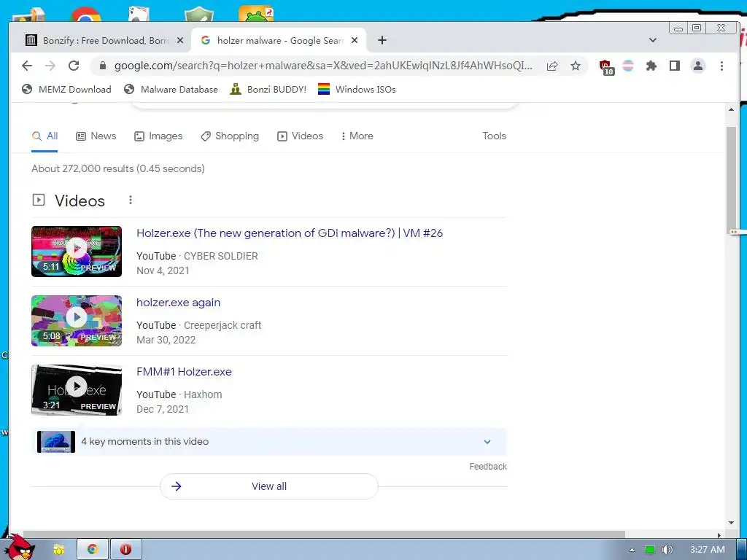Click the green tray network icon

[x=650, y=550]
